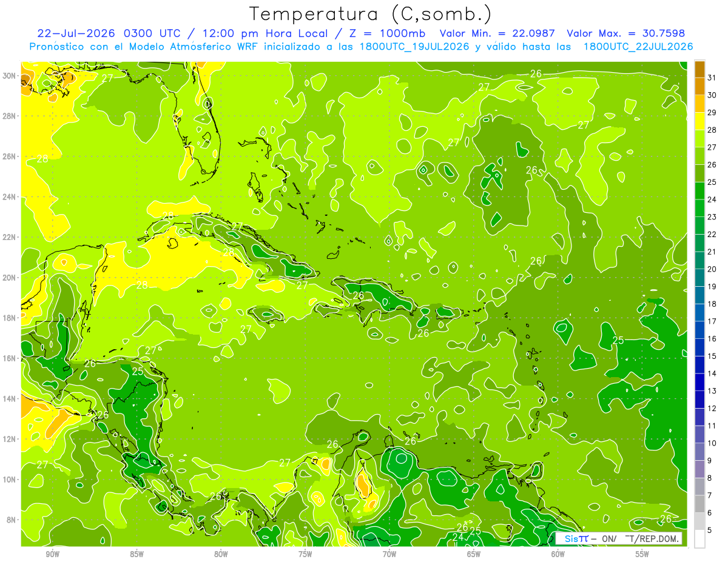Click the 30N latitude axis label
Image resolution: width=728 pixels, height=562 pixels.
point(10,76)
